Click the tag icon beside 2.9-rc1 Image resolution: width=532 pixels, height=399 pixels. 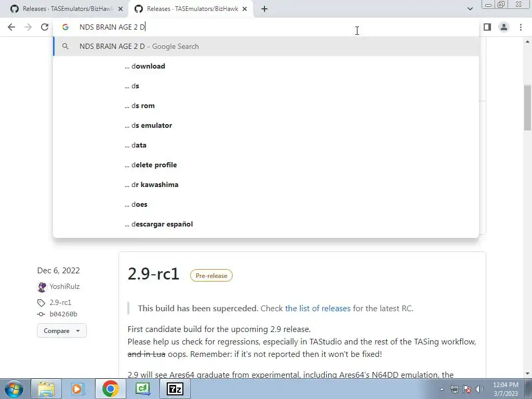pyautogui.click(x=41, y=303)
